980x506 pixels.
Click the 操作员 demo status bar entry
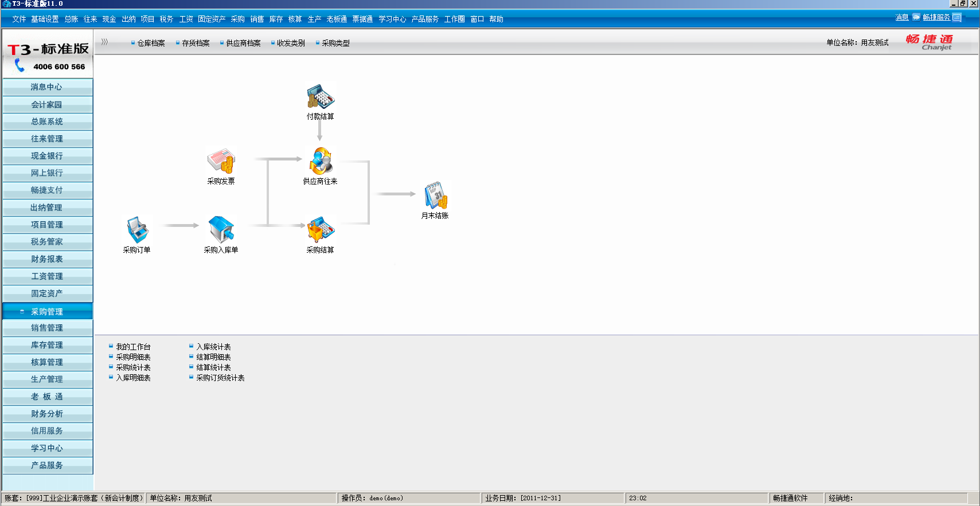(408, 498)
